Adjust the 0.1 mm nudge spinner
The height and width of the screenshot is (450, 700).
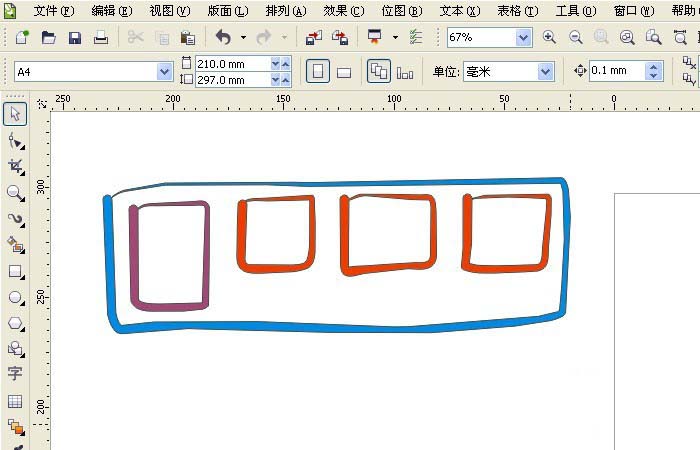654,71
